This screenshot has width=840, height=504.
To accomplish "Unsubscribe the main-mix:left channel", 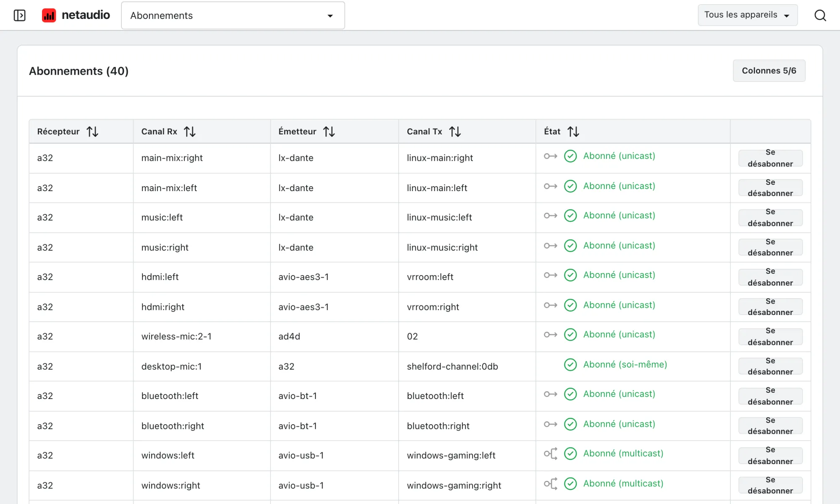I will click(x=770, y=188).
